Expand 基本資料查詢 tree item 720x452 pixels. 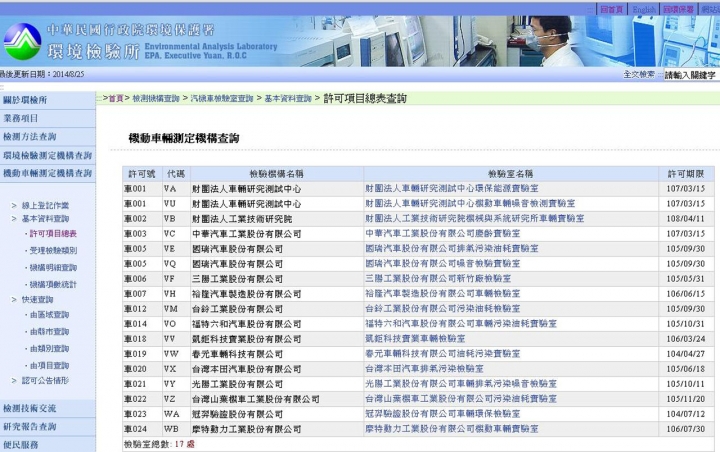pyautogui.click(x=45, y=219)
